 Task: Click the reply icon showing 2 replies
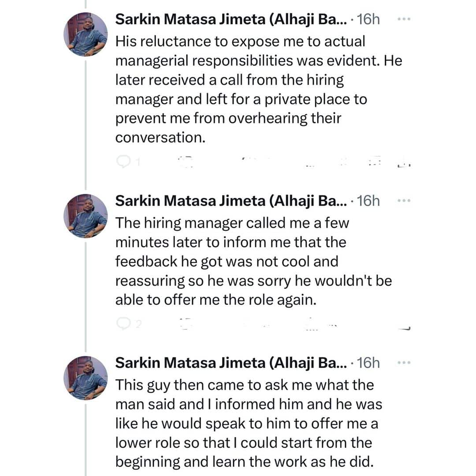pyautogui.click(x=122, y=324)
